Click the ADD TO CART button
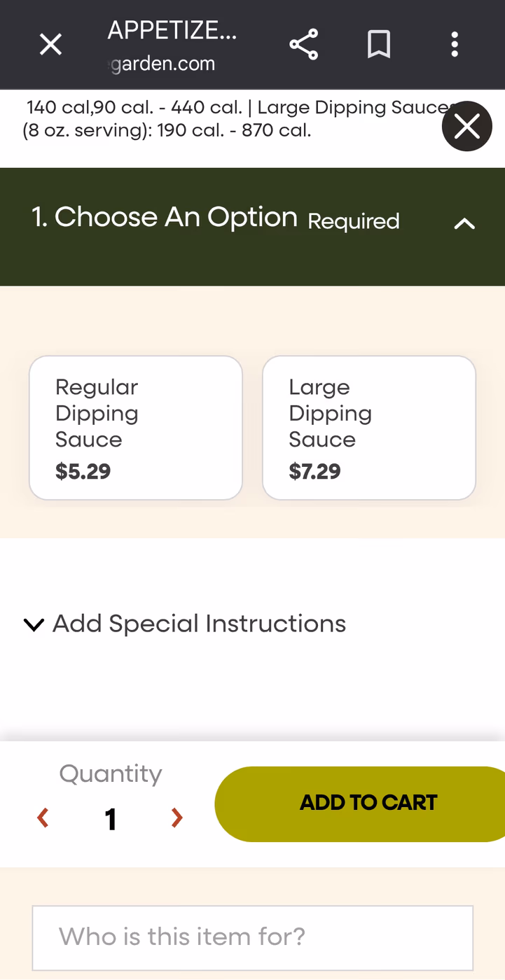 [360, 804]
